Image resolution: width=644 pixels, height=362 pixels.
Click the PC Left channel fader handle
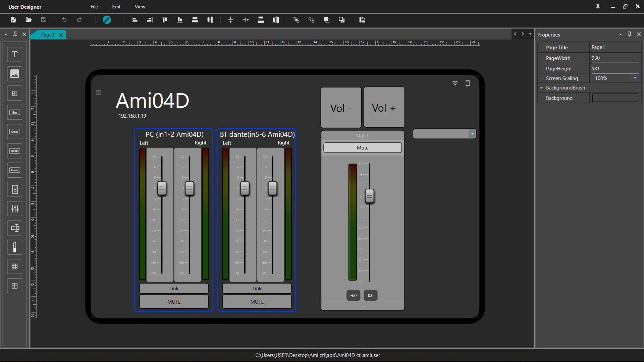click(x=162, y=188)
